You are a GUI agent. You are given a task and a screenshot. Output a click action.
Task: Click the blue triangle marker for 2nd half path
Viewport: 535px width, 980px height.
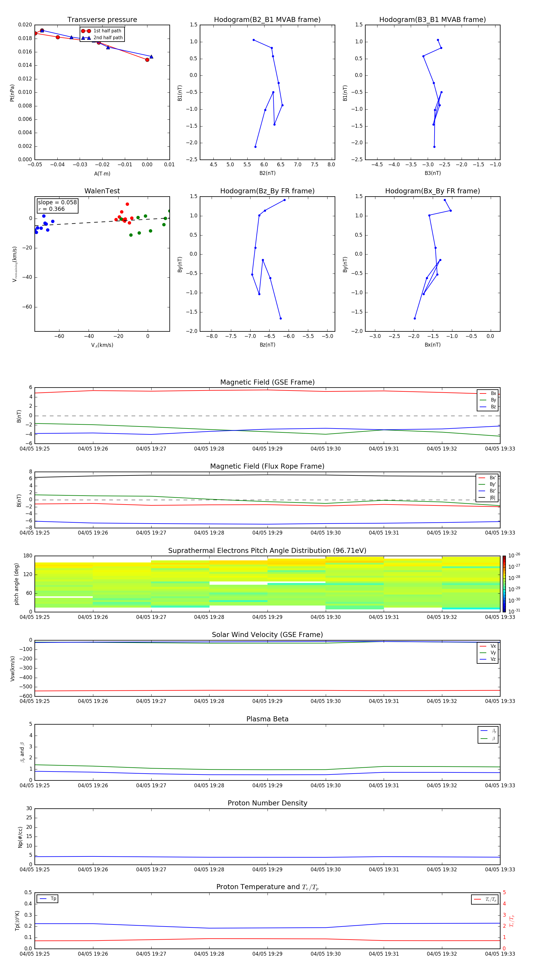[86, 38]
